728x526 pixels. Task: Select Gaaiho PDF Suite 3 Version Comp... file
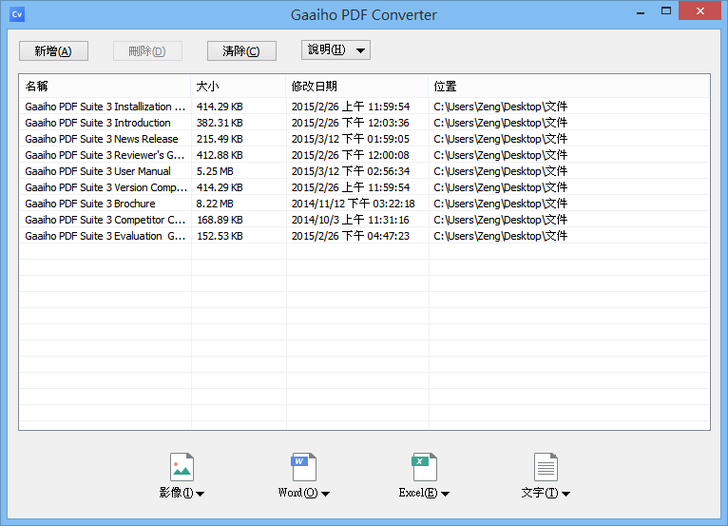(x=106, y=188)
